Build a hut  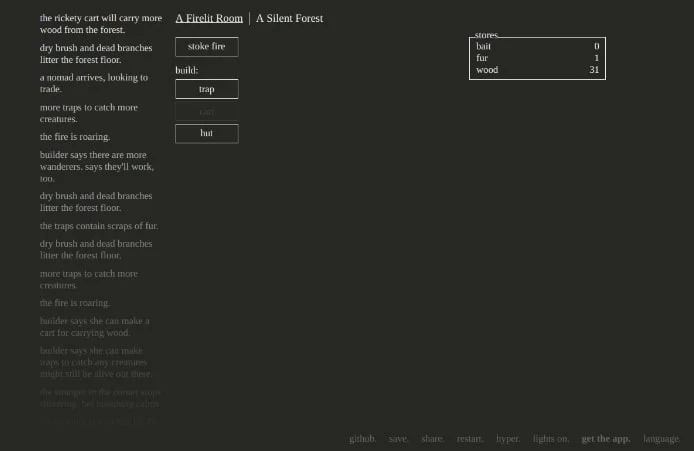click(207, 133)
